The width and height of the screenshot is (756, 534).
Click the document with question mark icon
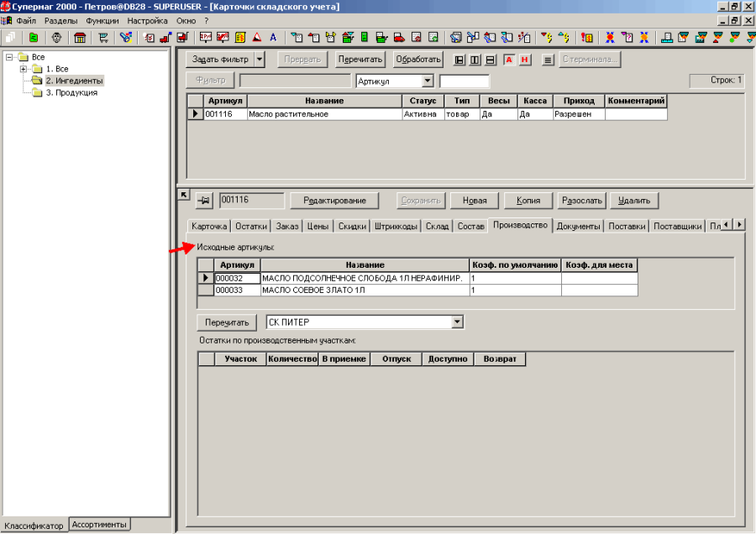(x=627, y=38)
